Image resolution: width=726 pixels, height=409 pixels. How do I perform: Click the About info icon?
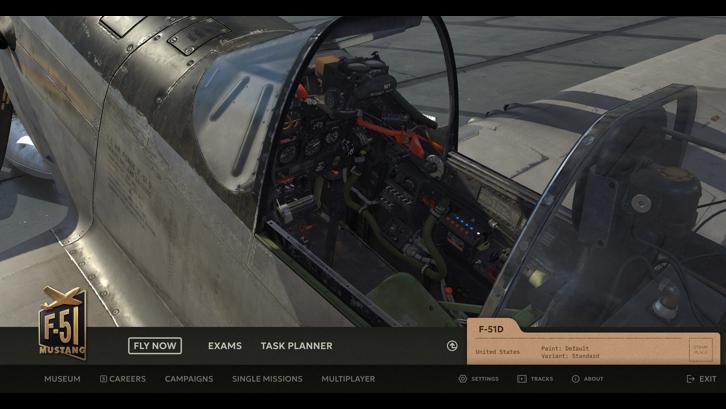(x=576, y=379)
